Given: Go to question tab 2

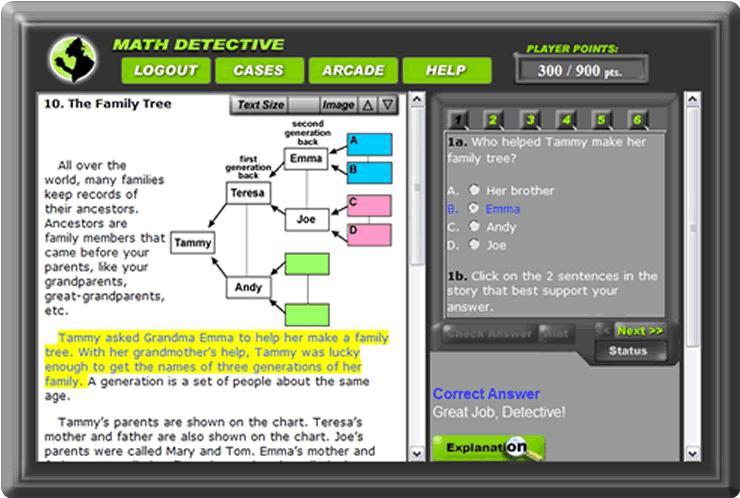Looking at the screenshot, I should pyautogui.click(x=493, y=119).
